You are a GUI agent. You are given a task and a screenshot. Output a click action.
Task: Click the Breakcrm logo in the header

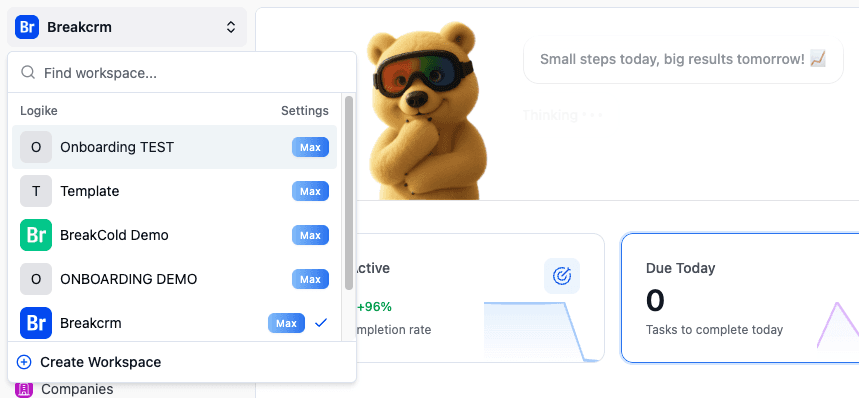tap(27, 27)
